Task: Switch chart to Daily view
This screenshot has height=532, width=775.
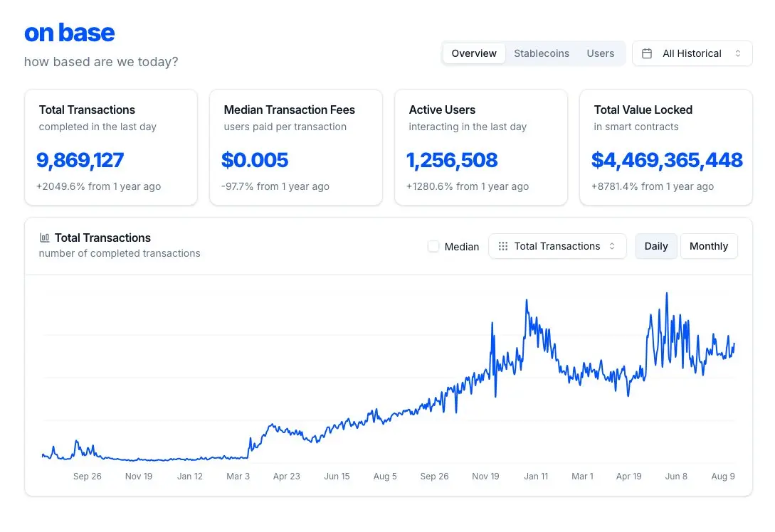Action: coord(656,246)
